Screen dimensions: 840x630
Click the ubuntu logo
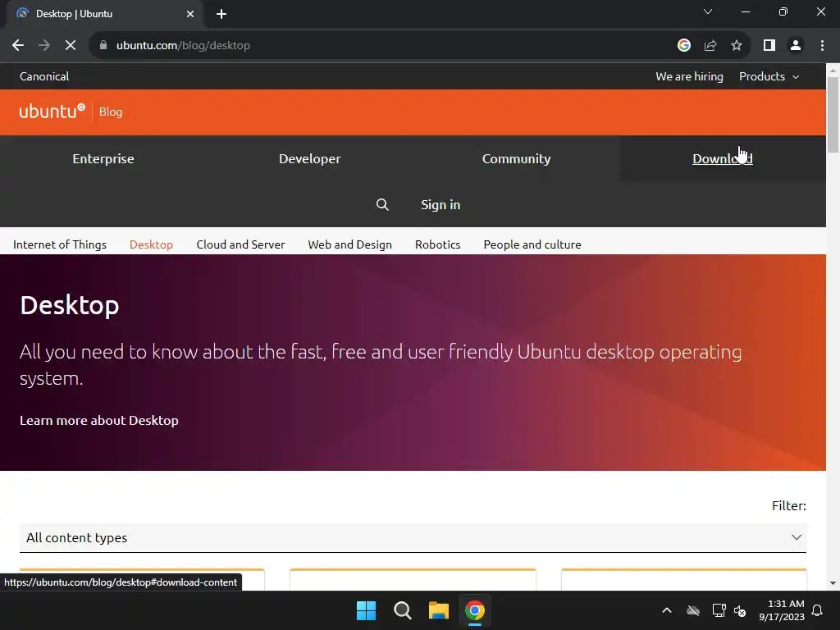tap(52, 112)
